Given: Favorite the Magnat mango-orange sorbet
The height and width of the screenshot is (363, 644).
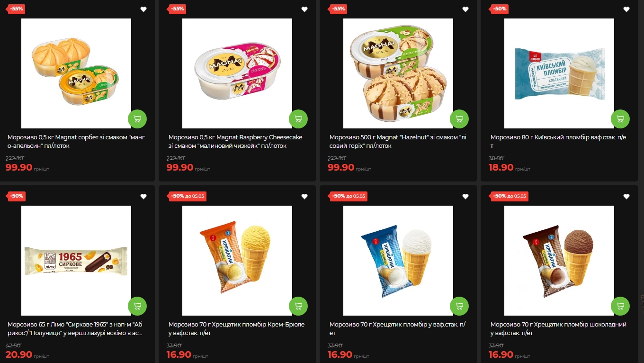Looking at the screenshot, I should (143, 9).
